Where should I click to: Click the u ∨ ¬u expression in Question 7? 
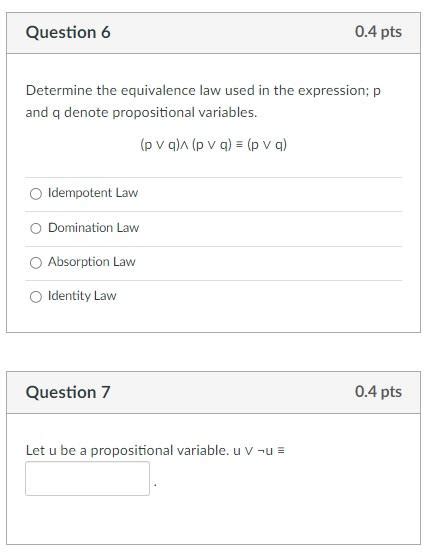(x=259, y=451)
